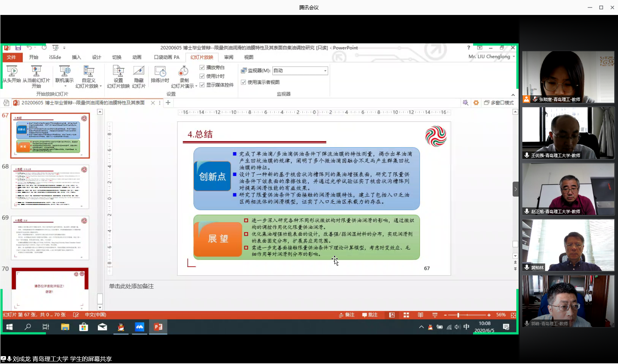
Task: Click the language indicator 中文(中国)
Action: click(x=95, y=315)
